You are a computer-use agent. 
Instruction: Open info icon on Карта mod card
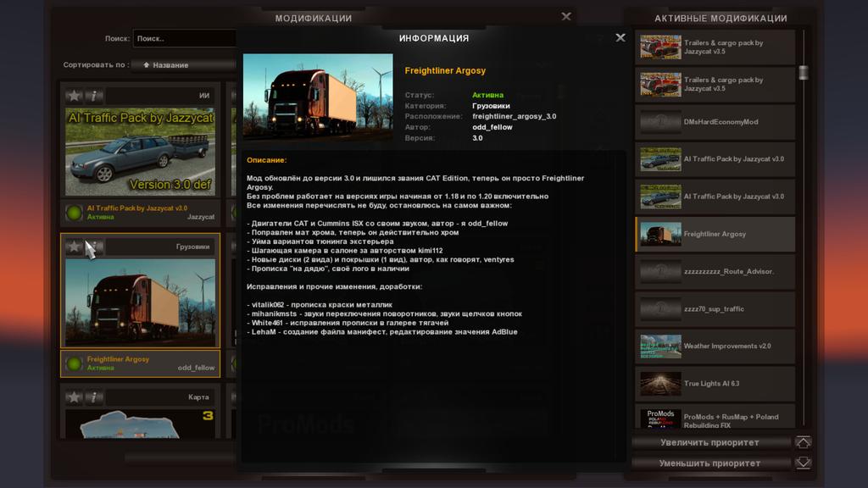click(94, 396)
